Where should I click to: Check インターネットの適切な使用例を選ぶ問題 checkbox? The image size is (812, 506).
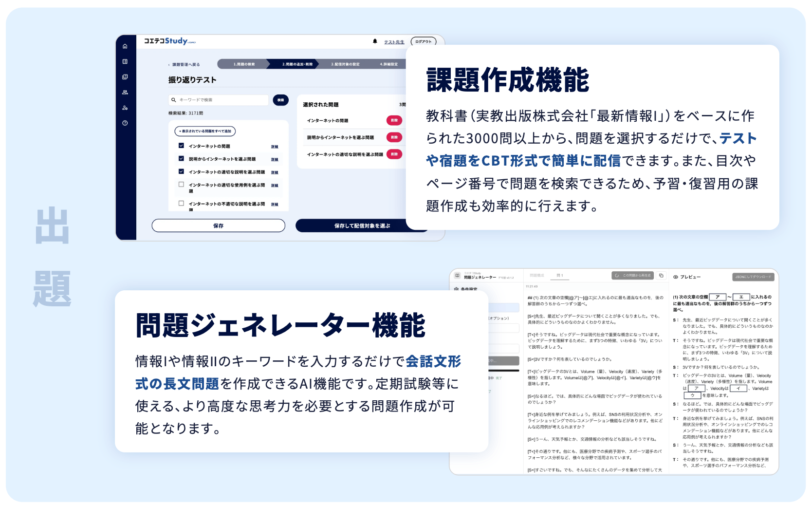(181, 185)
